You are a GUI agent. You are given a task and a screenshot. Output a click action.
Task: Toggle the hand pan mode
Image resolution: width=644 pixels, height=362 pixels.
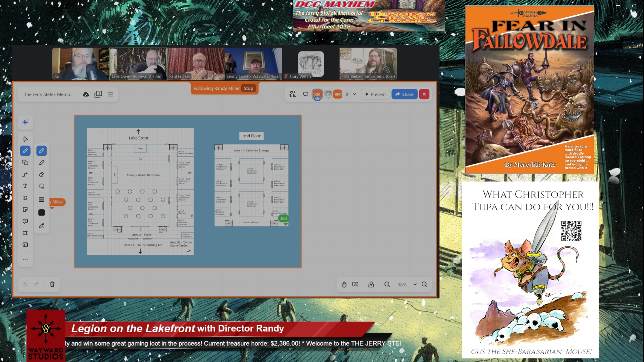pyautogui.click(x=344, y=285)
